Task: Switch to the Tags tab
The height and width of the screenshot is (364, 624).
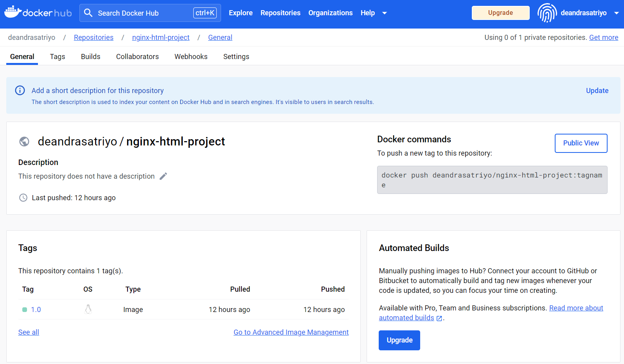Action: coord(58,57)
